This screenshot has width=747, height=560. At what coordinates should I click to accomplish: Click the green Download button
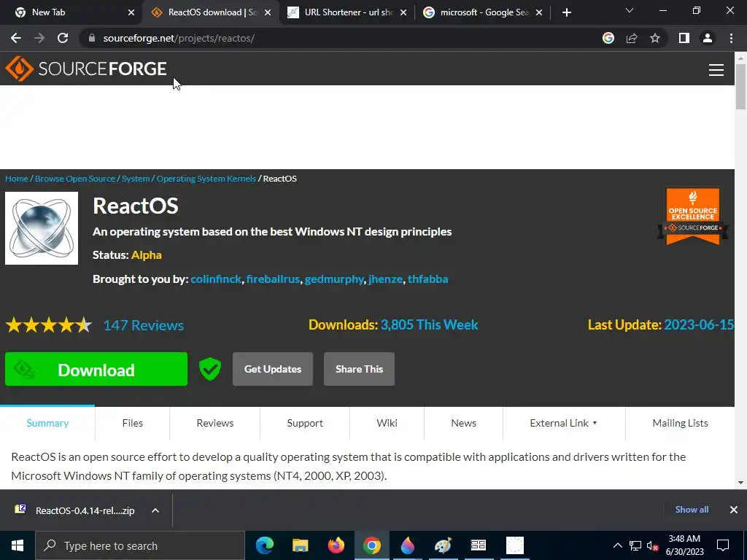[x=96, y=369]
